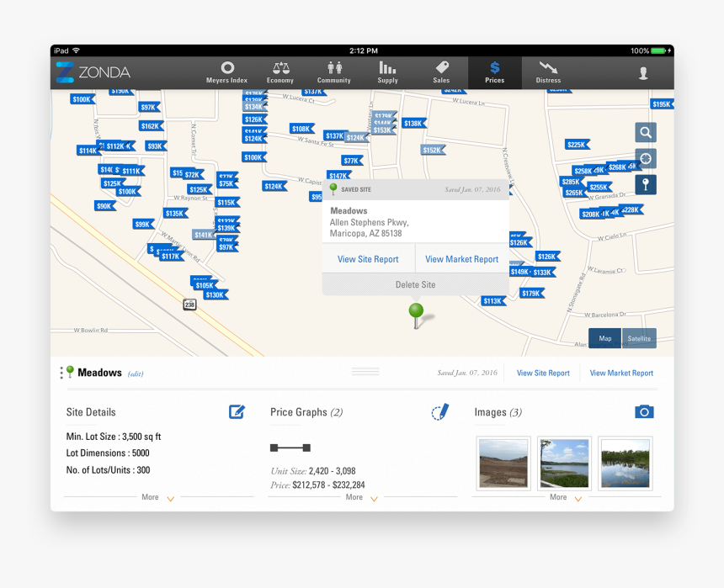Expand More under Price Graphs
Screen dimensions: 724x588
(361, 497)
